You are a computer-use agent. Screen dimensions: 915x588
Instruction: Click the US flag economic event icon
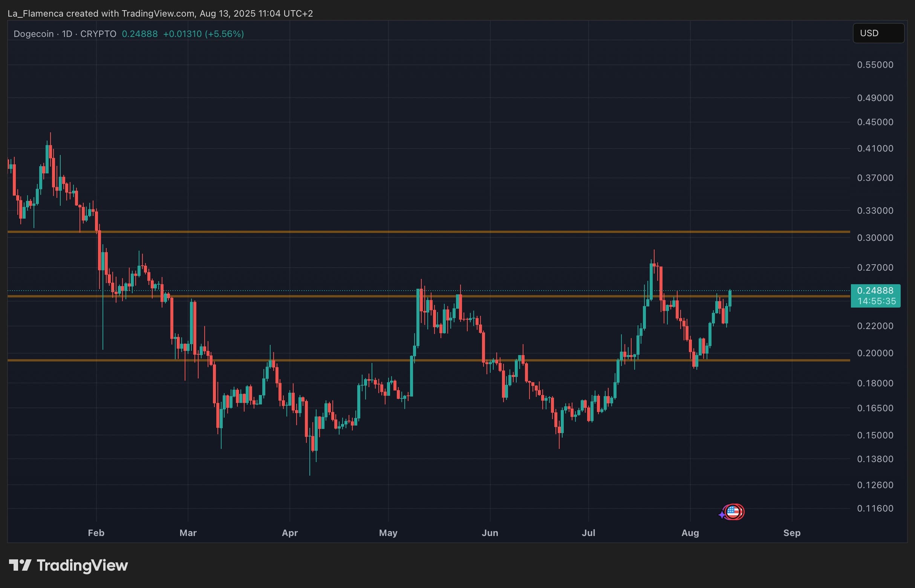coord(733,512)
